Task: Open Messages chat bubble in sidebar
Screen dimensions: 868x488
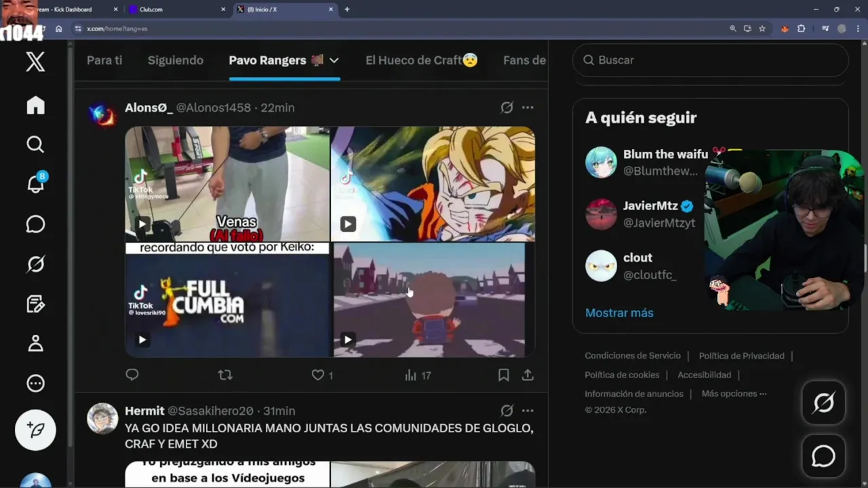Action: pyautogui.click(x=35, y=224)
